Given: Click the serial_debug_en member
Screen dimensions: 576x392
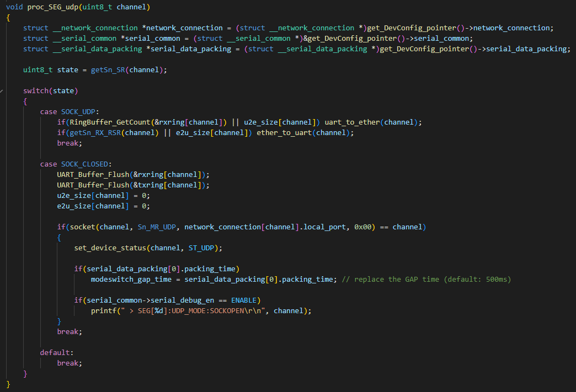Looking at the screenshot, I should click(x=182, y=300).
